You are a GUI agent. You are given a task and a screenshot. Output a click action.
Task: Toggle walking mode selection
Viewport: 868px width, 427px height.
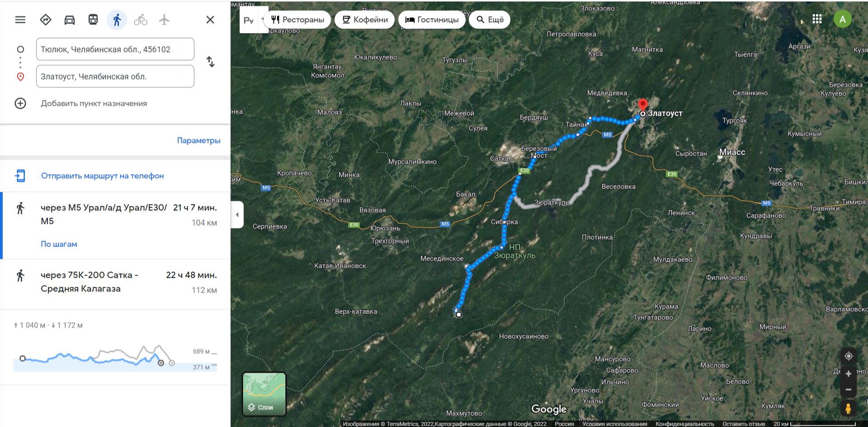pos(117,20)
